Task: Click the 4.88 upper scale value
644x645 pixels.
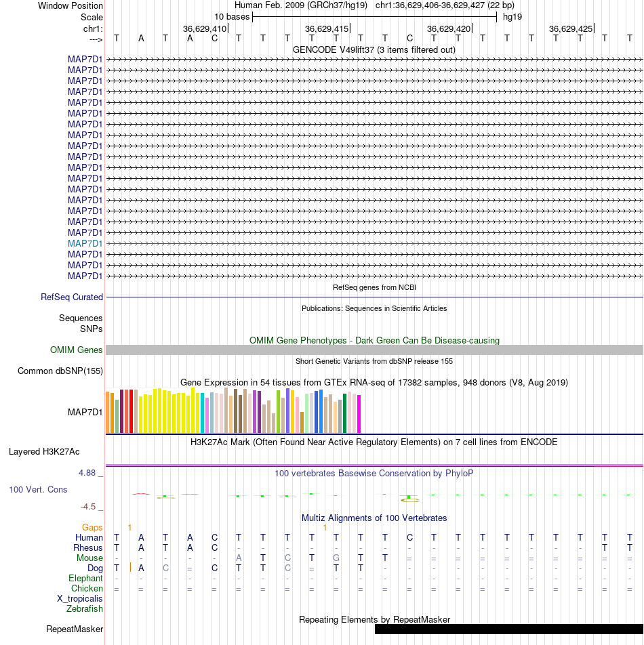Action: click(x=87, y=473)
